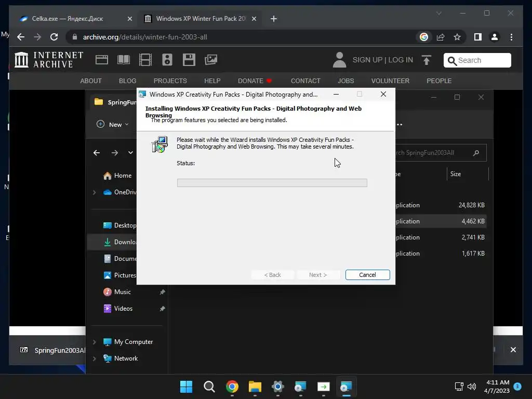Open the VOLUNTEER link
The width and height of the screenshot is (532, 399).
[x=390, y=81]
